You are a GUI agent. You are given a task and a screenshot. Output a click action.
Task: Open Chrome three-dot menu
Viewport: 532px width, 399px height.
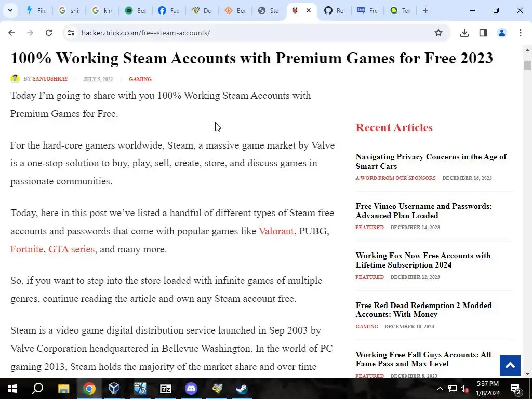pos(521,33)
